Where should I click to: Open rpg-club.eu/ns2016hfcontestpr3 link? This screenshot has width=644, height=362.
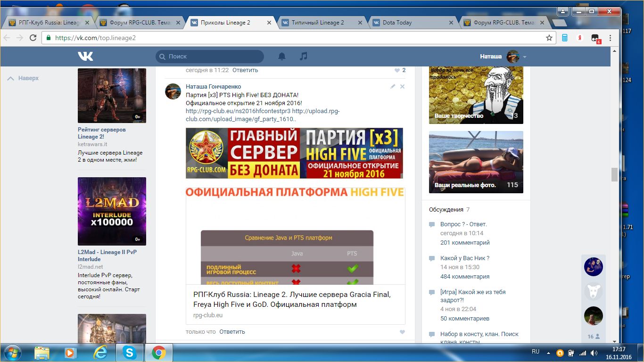coord(238,111)
